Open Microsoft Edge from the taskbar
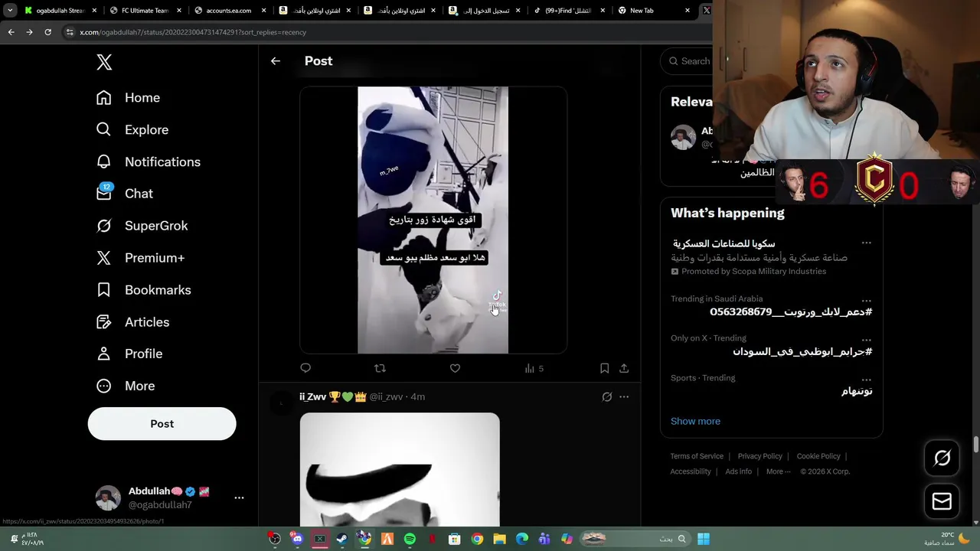The width and height of the screenshot is (980, 551). [x=521, y=539]
